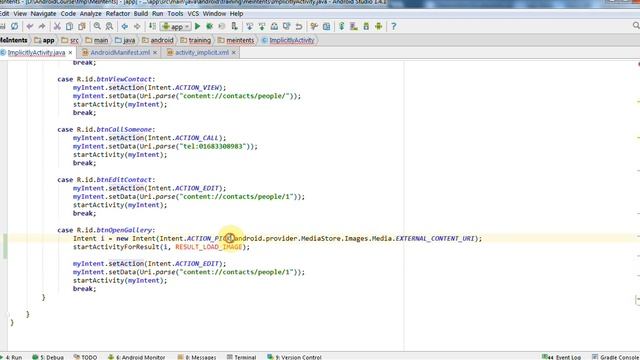Open the 0: Messages tool window

tap(197, 357)
